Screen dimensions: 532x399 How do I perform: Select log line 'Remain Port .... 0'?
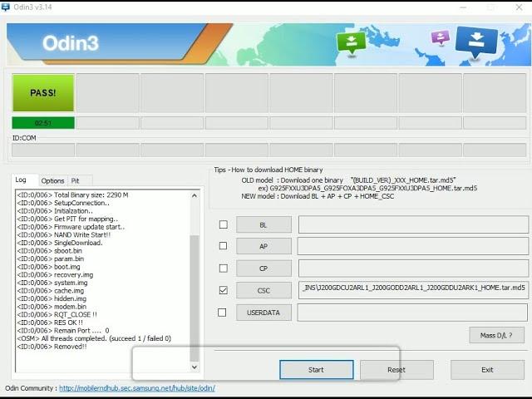click(63, 331)
